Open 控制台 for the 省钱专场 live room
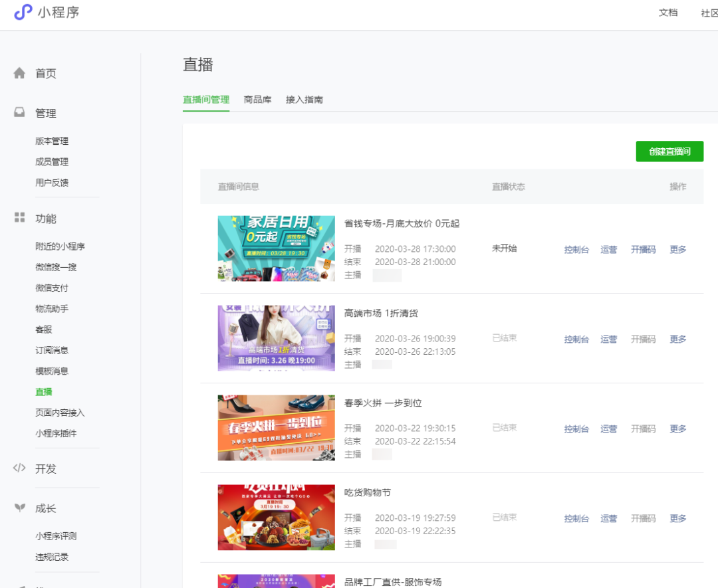The image size is (718, 588). coord(576,249)
